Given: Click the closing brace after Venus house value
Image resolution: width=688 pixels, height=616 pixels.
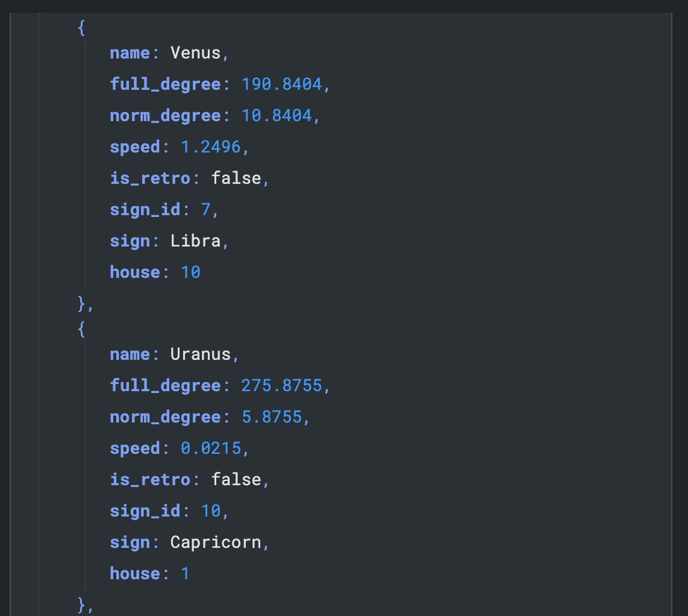Looking at the screenshot, I should [x=81, y=303].
